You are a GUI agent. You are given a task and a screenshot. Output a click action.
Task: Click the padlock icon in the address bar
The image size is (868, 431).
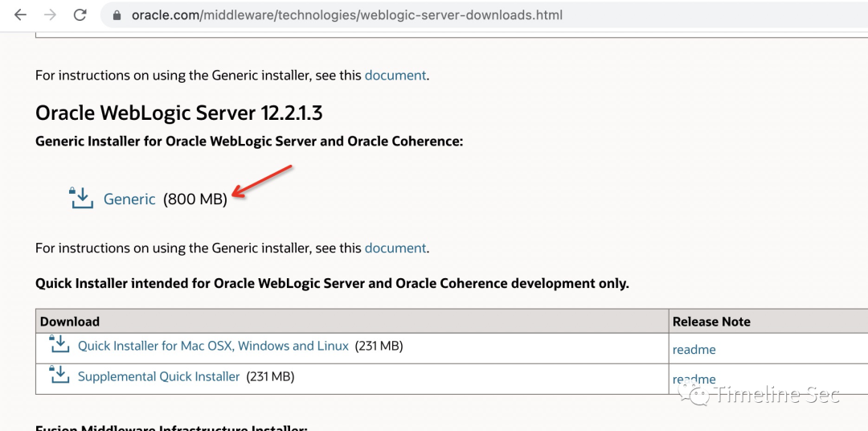(x=117, y=15)
